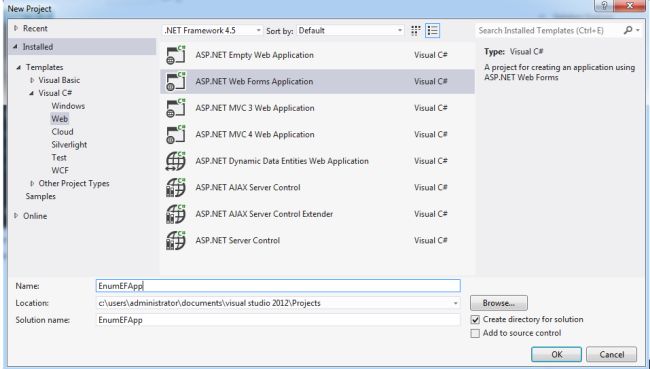
Task: Open the .NET Framework version dropdown
Action: 212,31
